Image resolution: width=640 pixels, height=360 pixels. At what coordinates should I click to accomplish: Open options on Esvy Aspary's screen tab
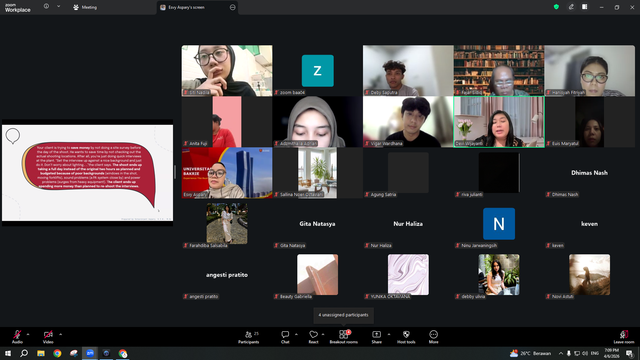point(233,7)
